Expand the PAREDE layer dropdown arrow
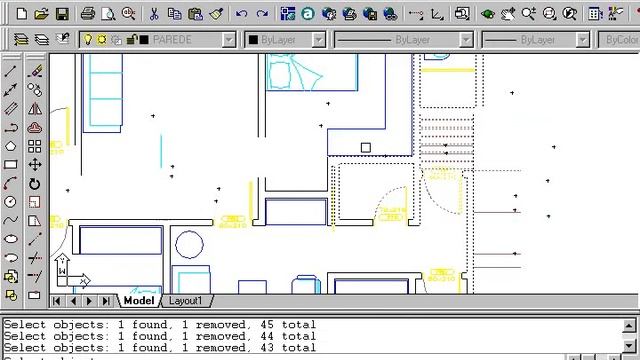Viewport: 640px width, 360px height. [x=229, y=40]
